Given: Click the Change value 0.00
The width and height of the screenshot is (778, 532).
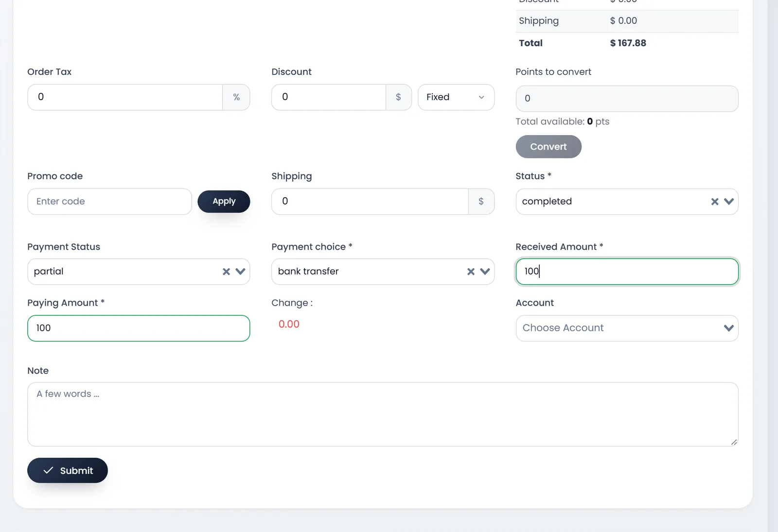Looking at the screenshot, I should [289, 324].
